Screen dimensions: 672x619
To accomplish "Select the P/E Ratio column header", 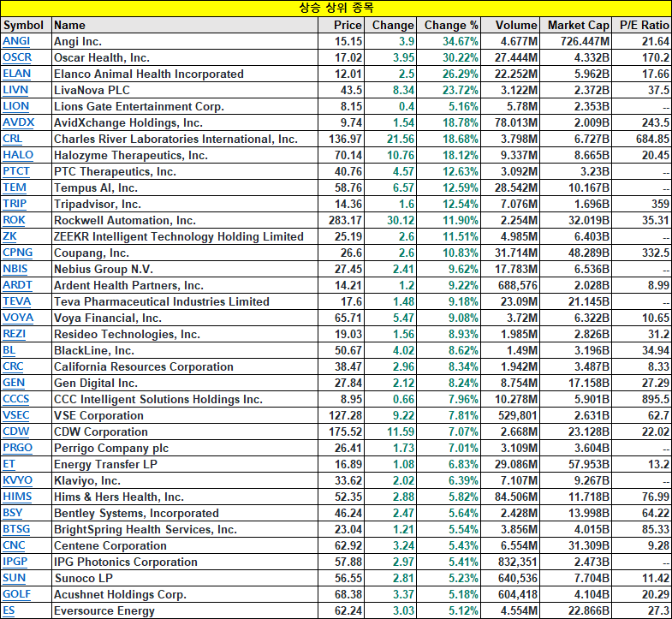I will pyautogui.click(x=642, y=25).
